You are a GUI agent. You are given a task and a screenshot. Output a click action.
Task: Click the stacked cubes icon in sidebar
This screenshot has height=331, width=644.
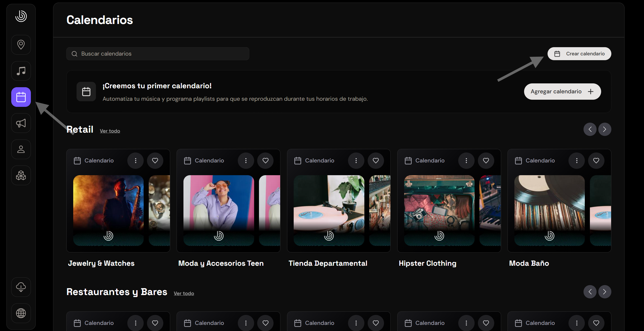(21, 175)
